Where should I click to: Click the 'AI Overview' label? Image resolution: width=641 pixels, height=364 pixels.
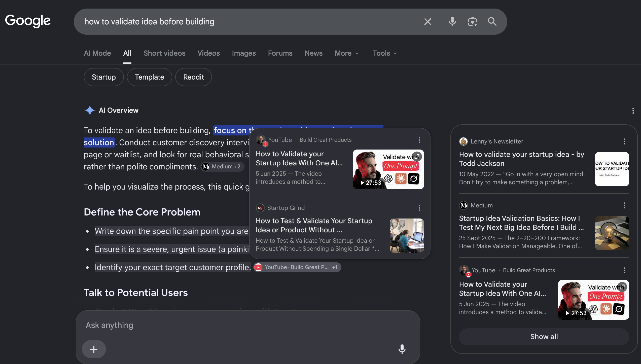[x=119, y=110]
